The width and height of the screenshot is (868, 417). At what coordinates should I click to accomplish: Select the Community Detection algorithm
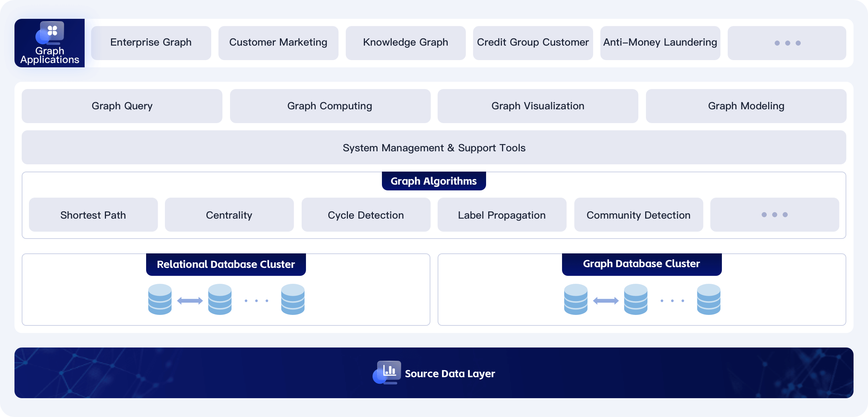point(639,215)
